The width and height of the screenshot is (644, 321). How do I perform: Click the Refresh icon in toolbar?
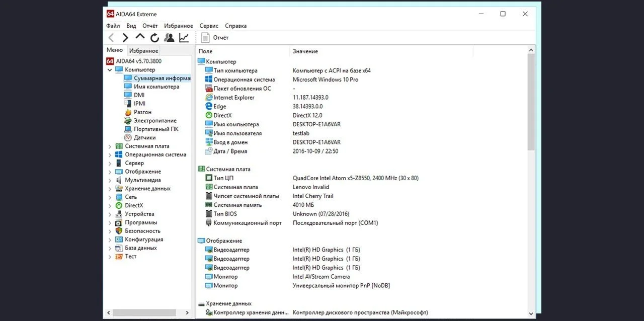click(154, 38)
